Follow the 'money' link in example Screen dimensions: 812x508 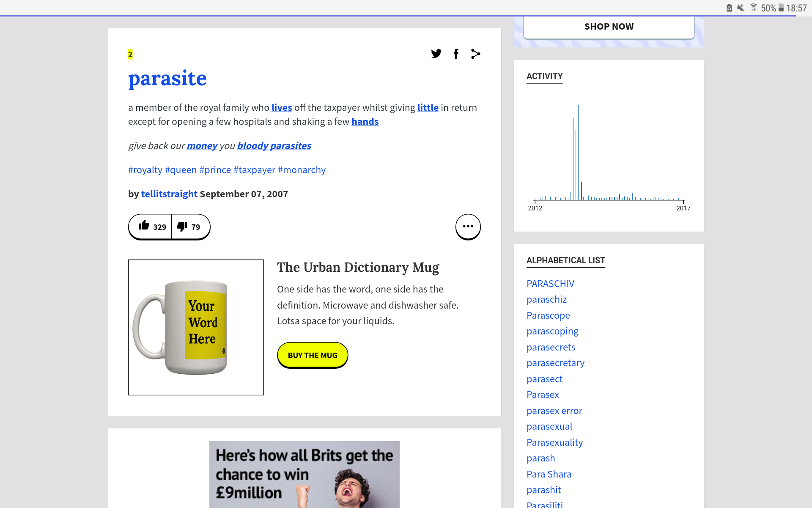(202, 146)
